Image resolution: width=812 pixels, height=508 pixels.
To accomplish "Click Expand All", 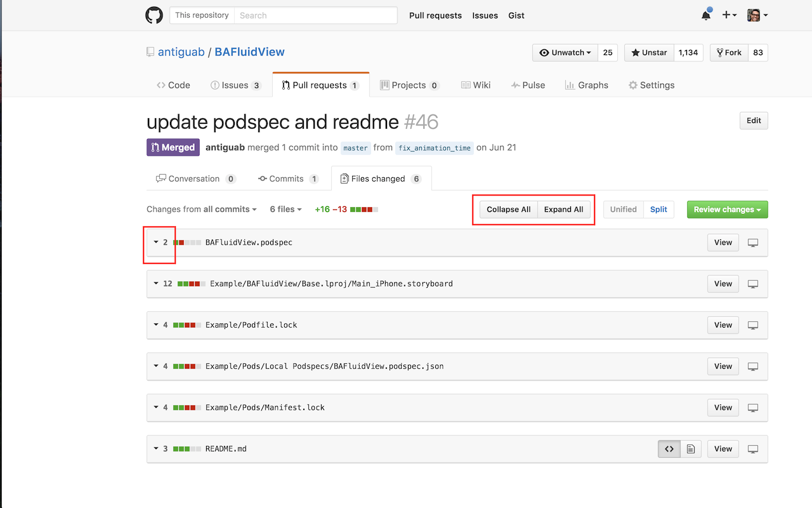I will (564, 210).
